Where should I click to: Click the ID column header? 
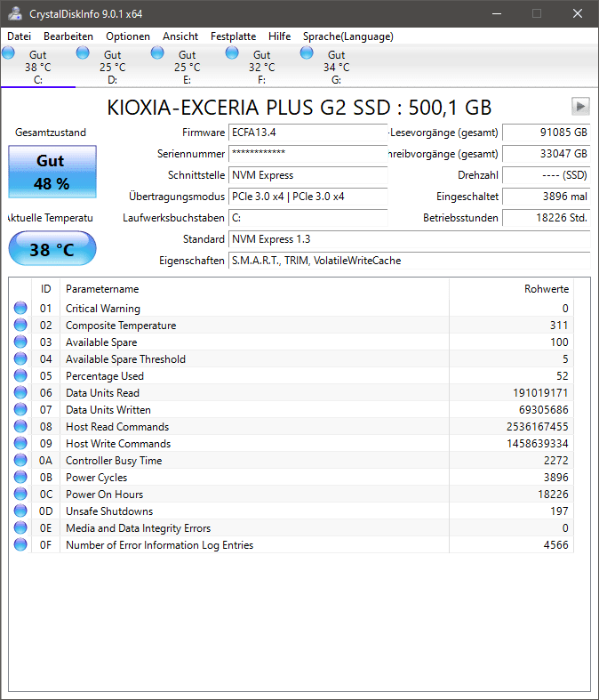click(x=45, y=289)
